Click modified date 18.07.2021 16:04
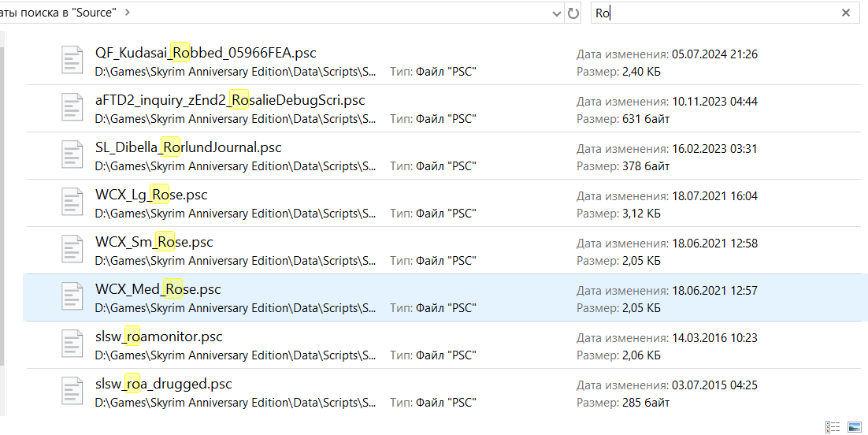The width and height of the screenshot is (868, 435). point(714,196)
